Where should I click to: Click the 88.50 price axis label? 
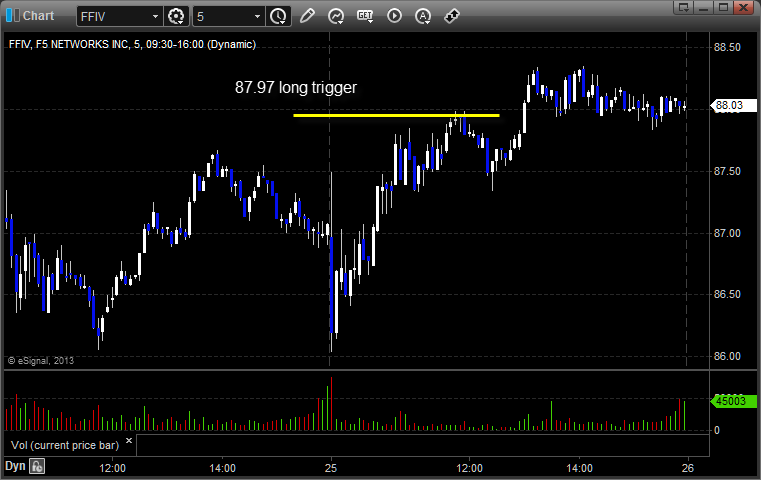(x=728, y=47)
